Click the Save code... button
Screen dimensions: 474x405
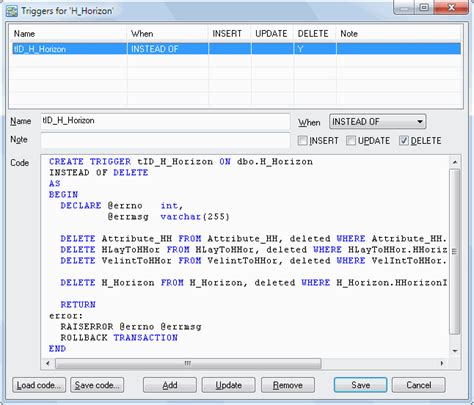97,385
